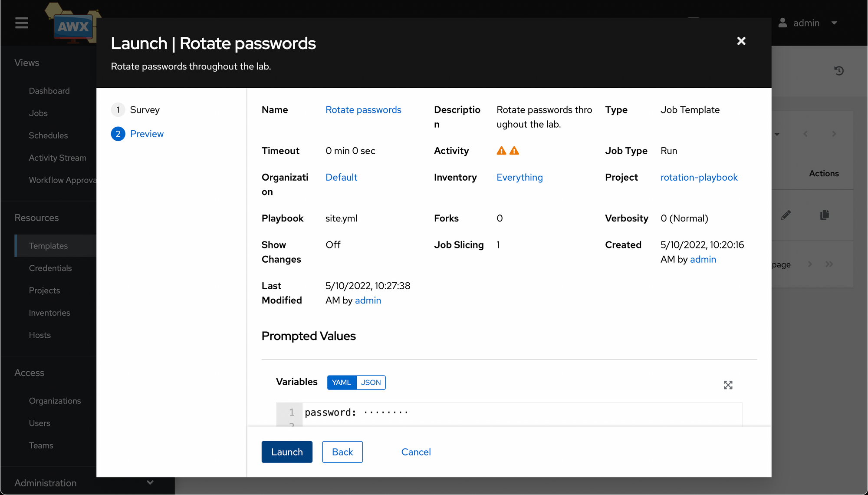Viewport: 868px width, 495px height.
Task: Switch variables view to YAML
Action: click(342, 383)
